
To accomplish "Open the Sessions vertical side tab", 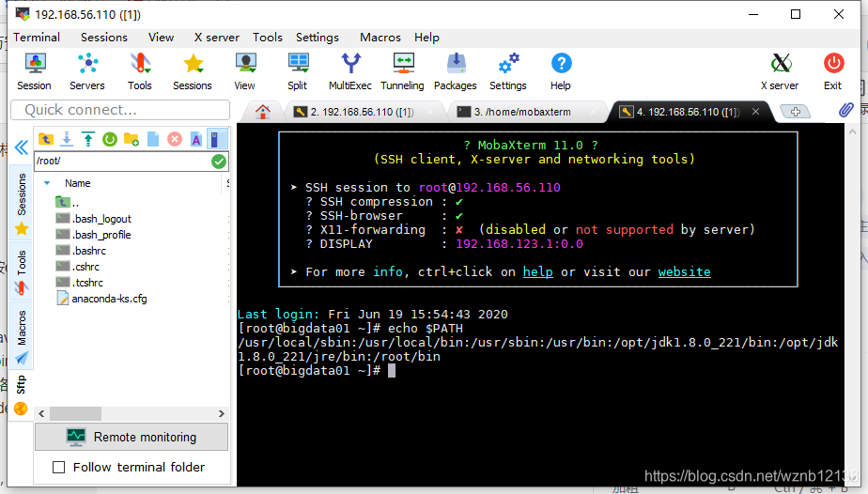I will point(22,204).
